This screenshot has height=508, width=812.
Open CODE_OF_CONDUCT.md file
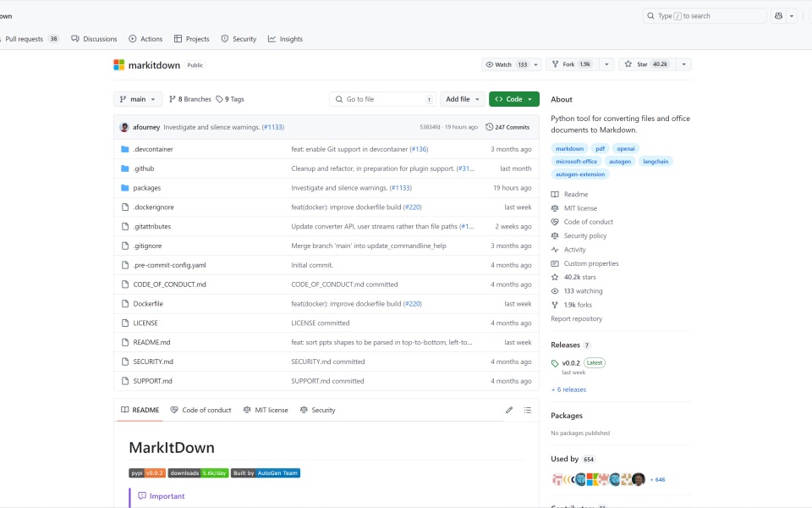click(169, 284)
